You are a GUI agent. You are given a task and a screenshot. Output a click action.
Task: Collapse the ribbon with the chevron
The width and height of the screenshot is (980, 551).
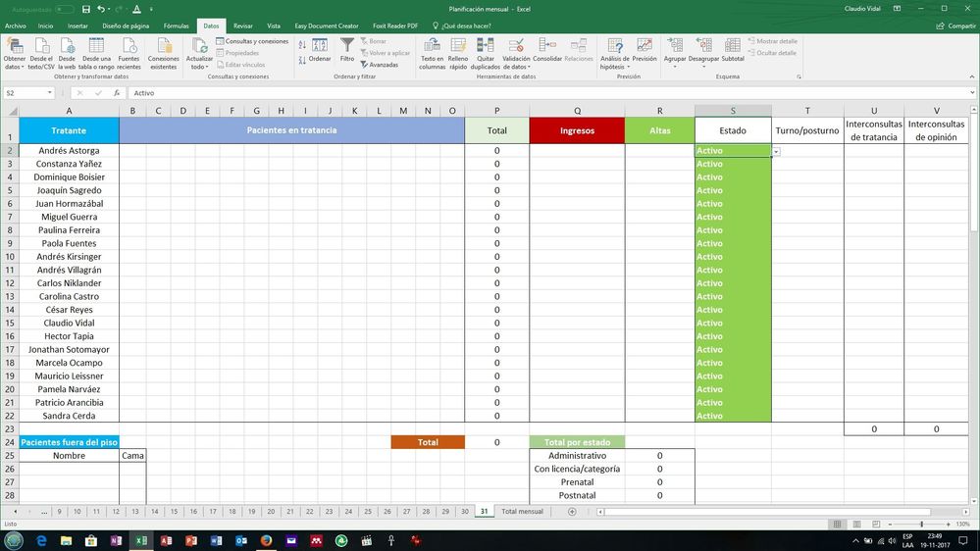(972, 76)
